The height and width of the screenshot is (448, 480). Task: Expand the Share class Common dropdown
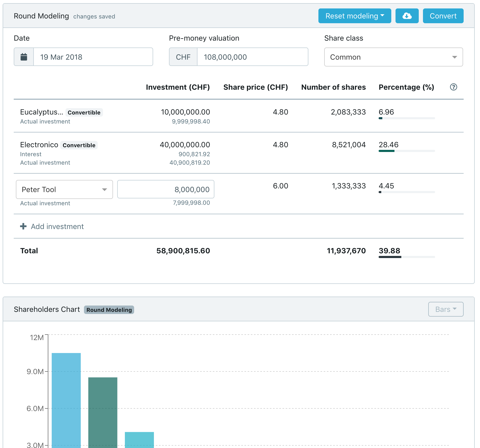[393, 57]
